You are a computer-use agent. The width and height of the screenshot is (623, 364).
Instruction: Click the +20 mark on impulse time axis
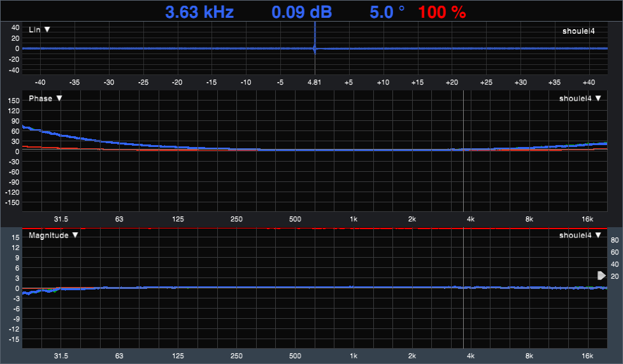tap(452, 82)
